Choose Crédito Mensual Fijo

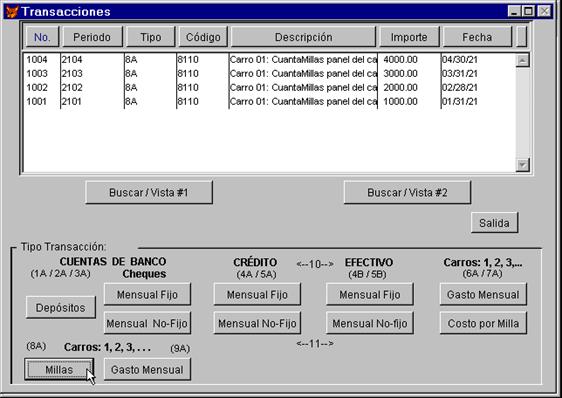pos(257,294)
